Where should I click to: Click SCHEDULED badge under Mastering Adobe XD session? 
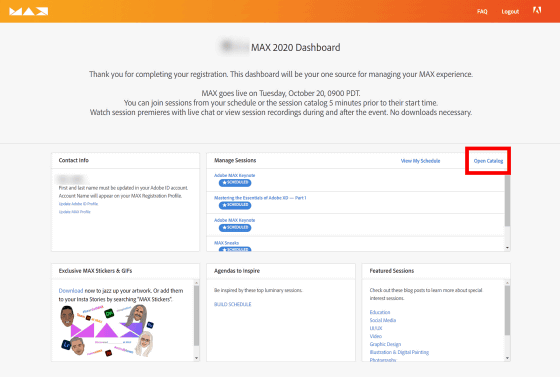[x=235, y=205]
